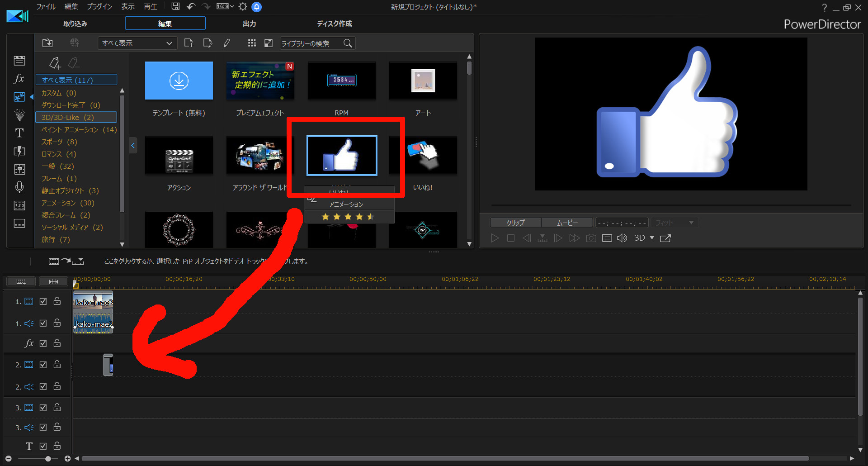Viewport: 868px width, 466px height.
Task: Click the notification bell icon
Action: tap(256, 7)
